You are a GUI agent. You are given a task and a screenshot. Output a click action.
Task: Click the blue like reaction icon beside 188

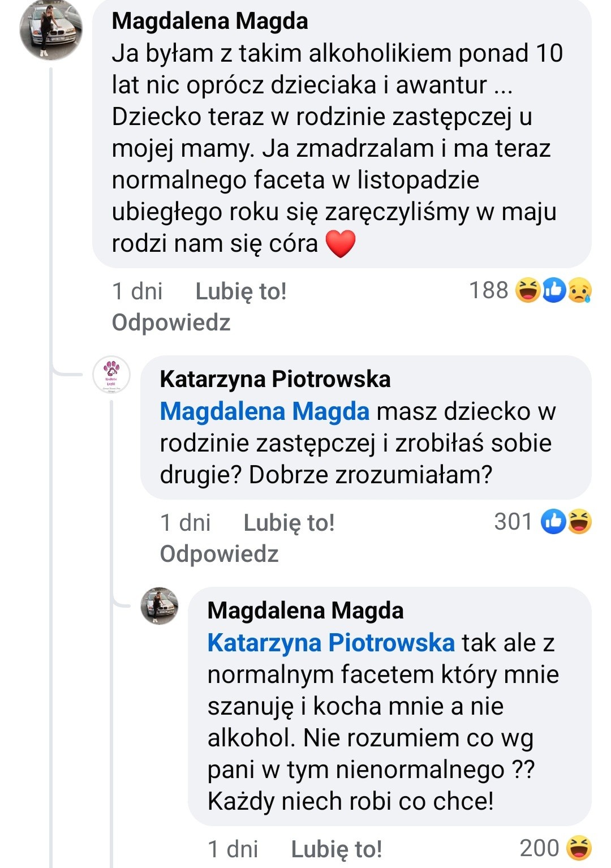pos(554,291)
